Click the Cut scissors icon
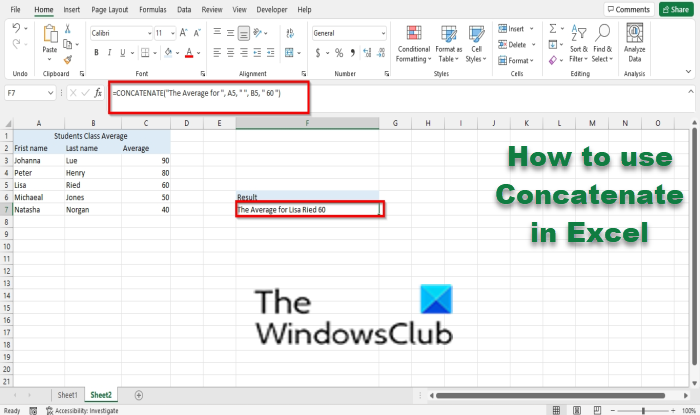 tap(67, 29)
